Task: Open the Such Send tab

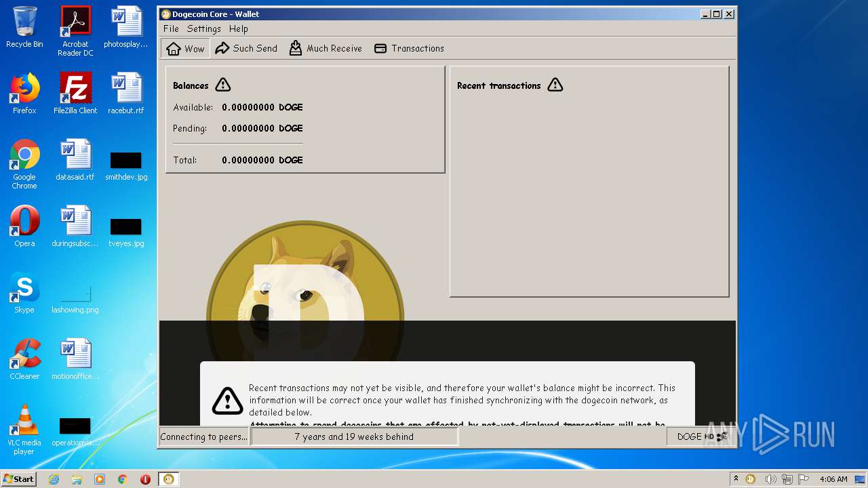Action: coord(246,48)
